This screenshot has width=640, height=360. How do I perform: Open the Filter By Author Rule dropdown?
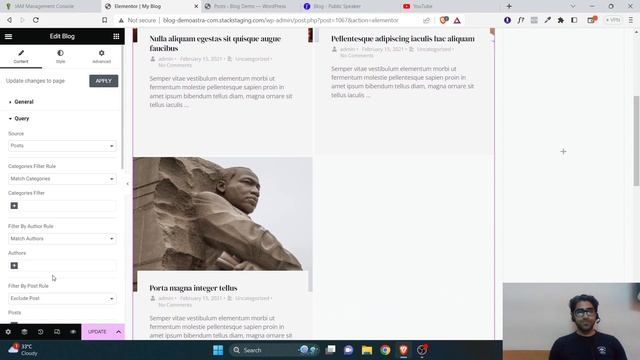click(62, 238)
